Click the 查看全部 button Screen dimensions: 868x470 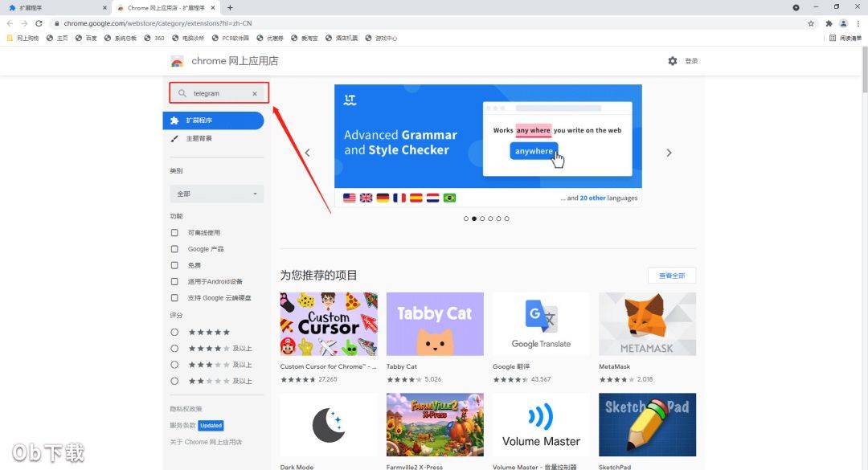coord(672,275)
